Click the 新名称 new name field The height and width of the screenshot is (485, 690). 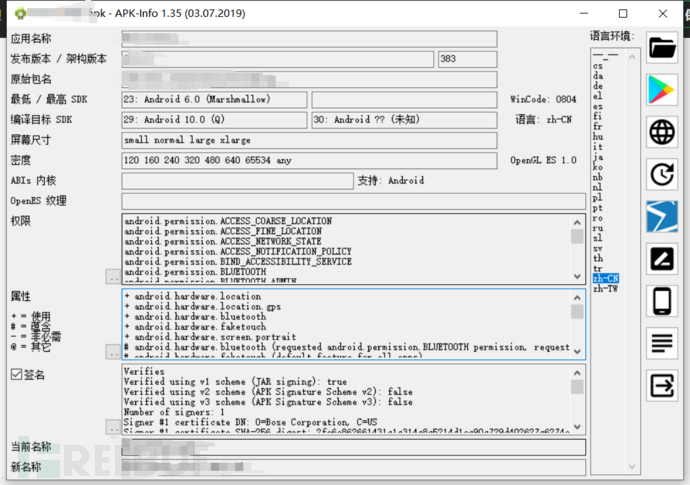tap(353, 467)
